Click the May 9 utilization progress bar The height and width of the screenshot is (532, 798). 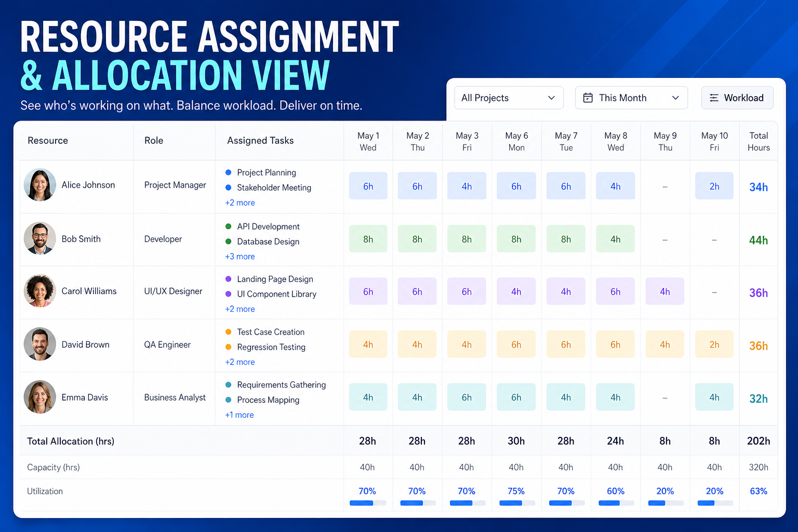coord(666,503)
